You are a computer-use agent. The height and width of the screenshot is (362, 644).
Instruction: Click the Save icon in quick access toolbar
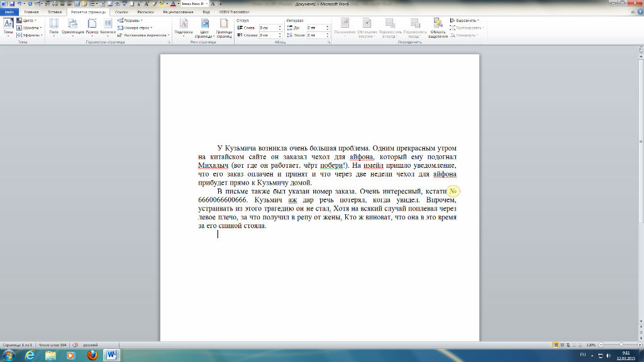tap(12, 4)
